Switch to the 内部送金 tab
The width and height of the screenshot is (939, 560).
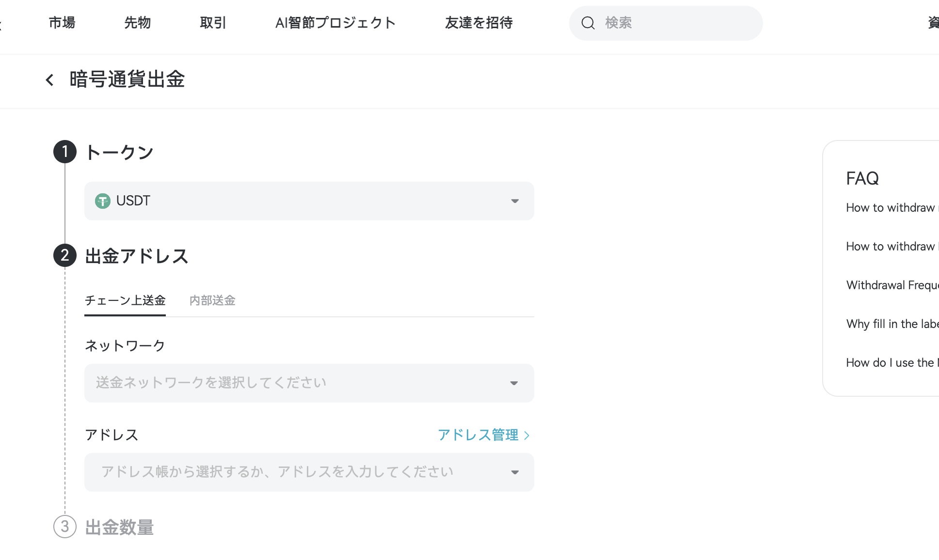212,300
